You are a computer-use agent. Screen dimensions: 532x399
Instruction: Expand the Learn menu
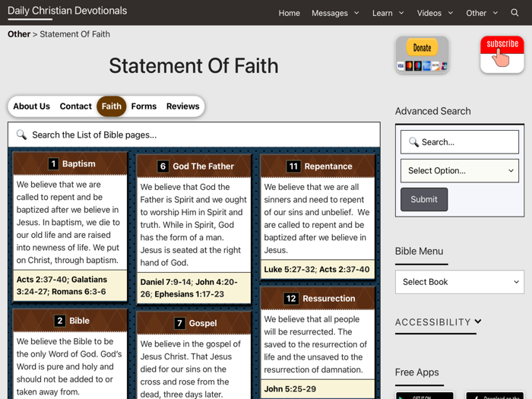(388, 13)
